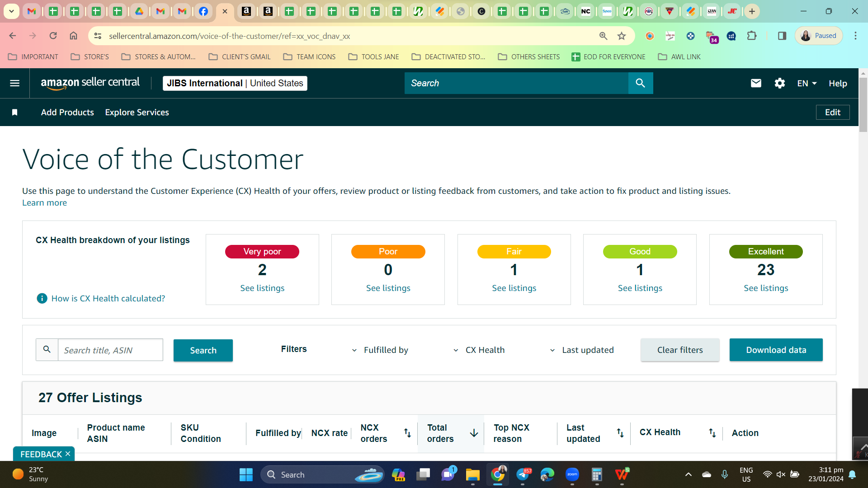Viewport: 868px width, 488px height.
Task: Click into Search title, ASIN field
Action: pos(110,350)
